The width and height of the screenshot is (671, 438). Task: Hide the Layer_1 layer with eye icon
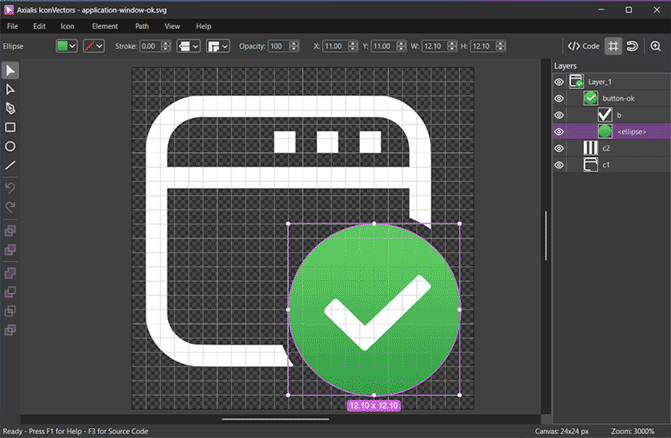559,82
